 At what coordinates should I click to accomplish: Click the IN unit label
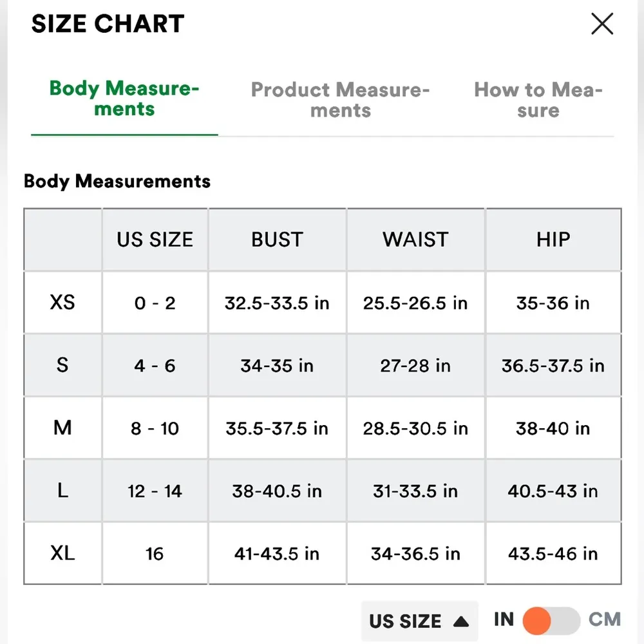504,620
